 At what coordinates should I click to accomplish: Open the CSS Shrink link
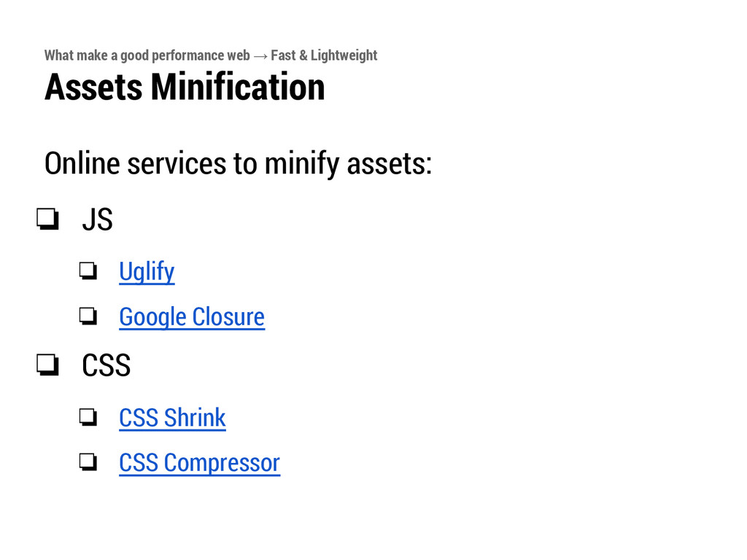[172, 418]
